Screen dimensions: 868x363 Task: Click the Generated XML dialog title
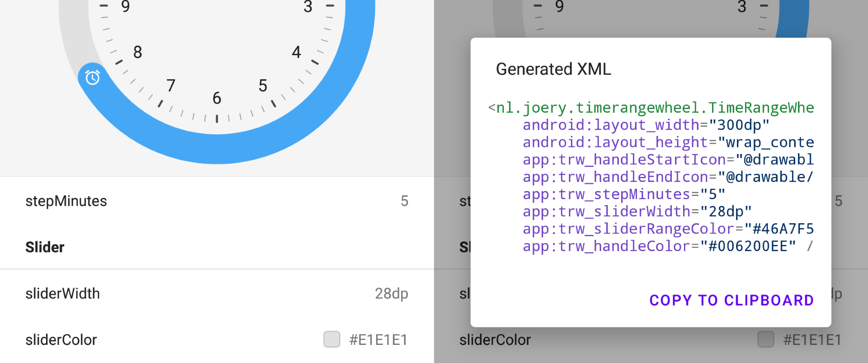coord(553,69)
